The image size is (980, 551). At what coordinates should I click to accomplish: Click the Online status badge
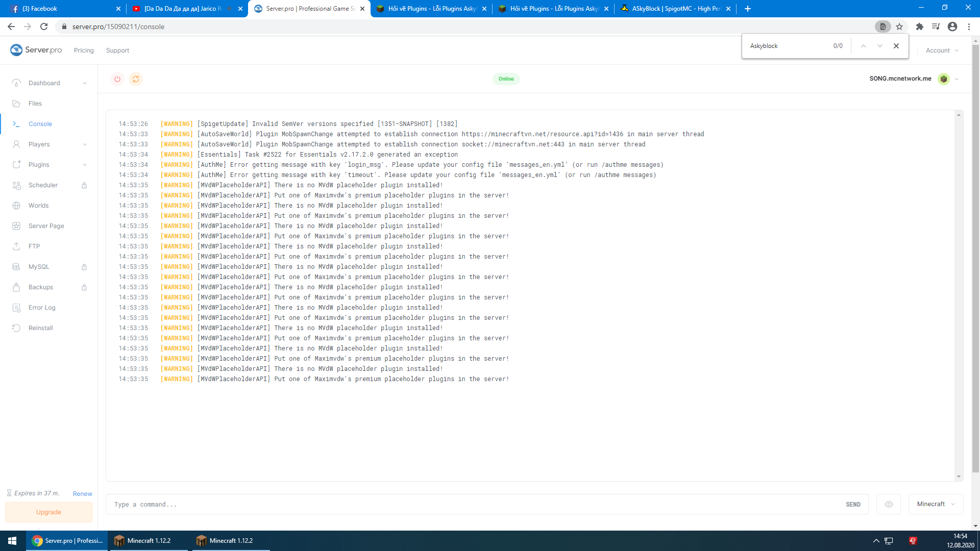tap(506, 79)
